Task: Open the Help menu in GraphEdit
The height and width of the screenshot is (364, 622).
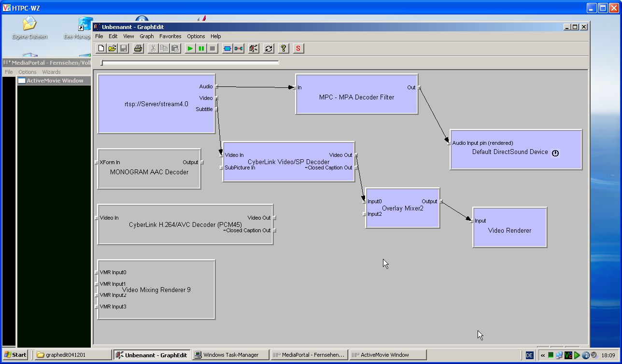Action: 216,36
